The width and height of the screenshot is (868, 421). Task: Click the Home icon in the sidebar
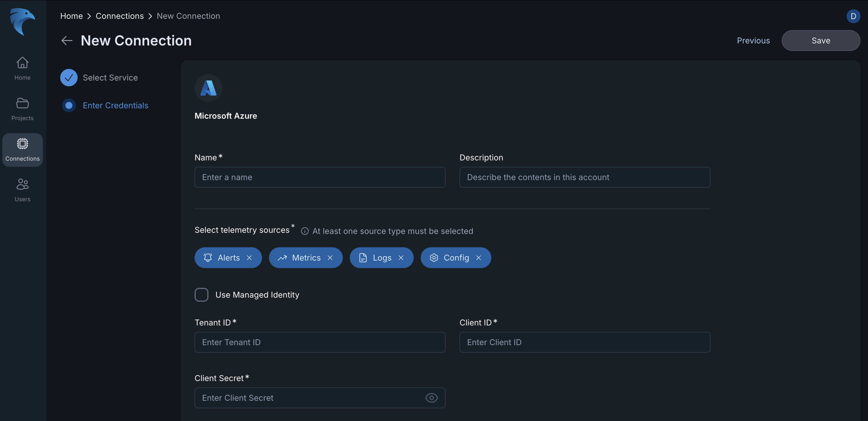(x=22, y=63)
